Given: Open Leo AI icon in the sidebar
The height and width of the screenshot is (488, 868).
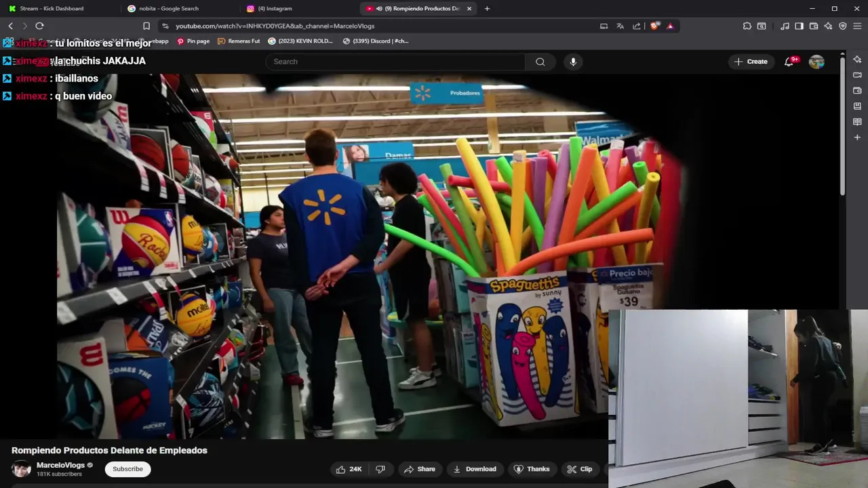Looking at the screenshot, I should tap(857, 59).
